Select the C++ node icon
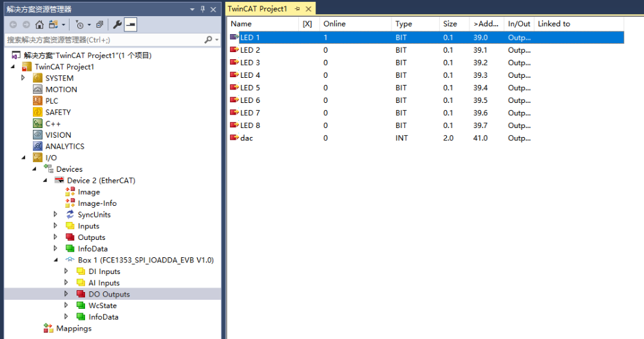The width and height of the screenshot is (644, 339). 37,124
